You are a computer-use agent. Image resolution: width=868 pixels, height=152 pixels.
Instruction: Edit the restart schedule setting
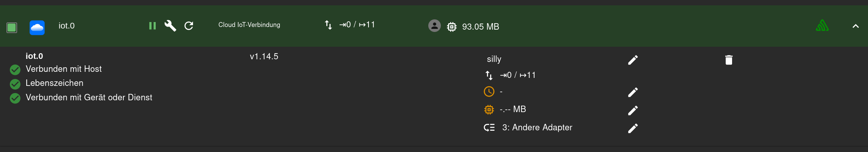633,92
